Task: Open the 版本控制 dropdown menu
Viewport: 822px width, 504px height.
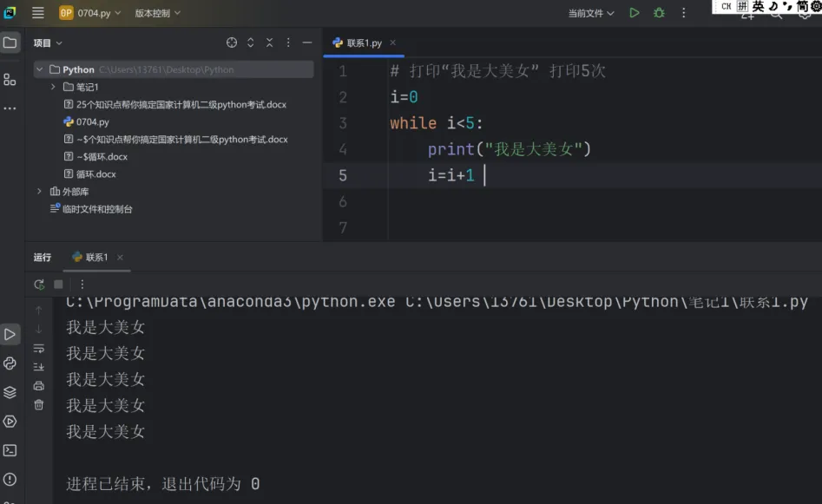Action: pyautogui.click(x=157, y=13)
